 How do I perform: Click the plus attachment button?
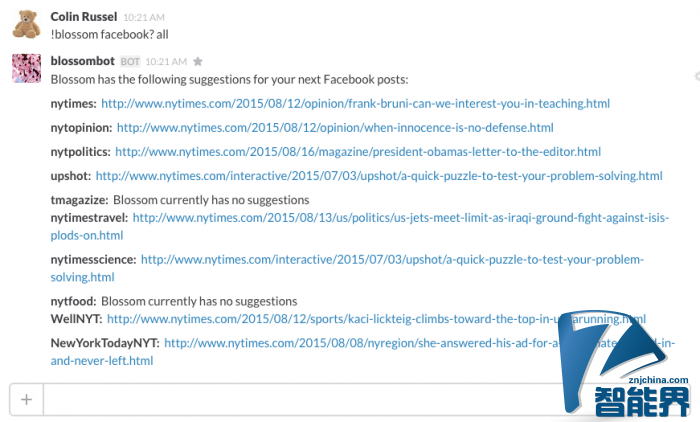click(26, 399)
